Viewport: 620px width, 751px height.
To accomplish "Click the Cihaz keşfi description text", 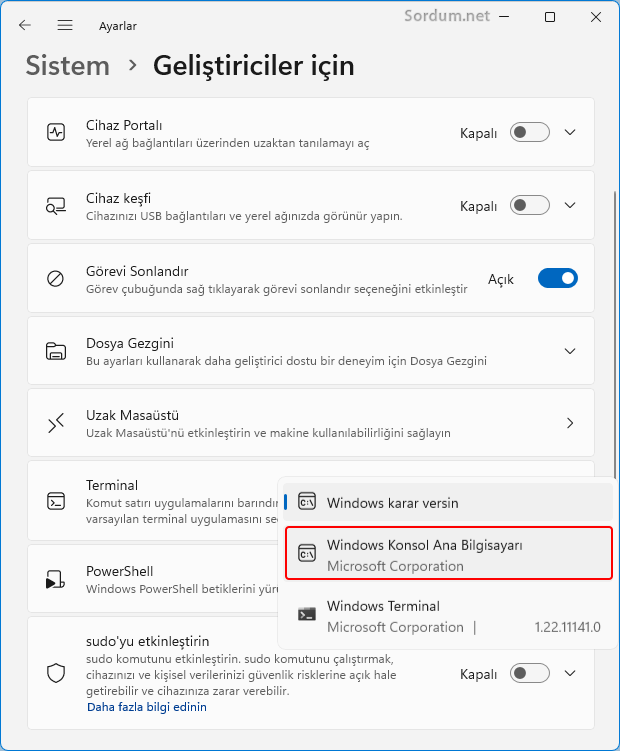I will click(244, 216).
